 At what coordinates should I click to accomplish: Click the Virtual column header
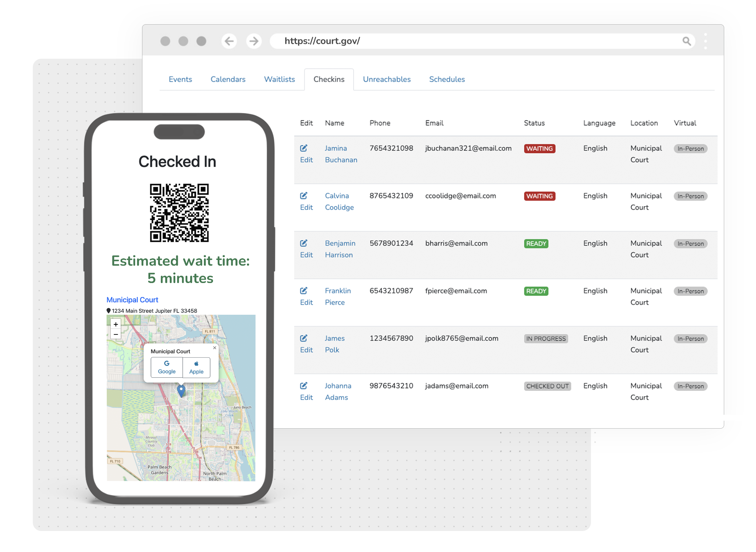click(x=684, y=123)
